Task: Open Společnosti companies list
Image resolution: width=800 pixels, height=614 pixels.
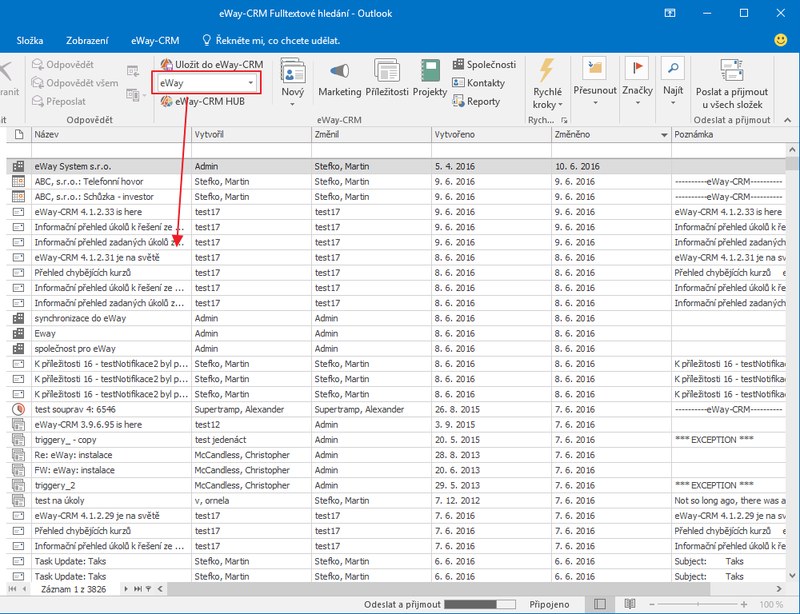Action: 485,64
